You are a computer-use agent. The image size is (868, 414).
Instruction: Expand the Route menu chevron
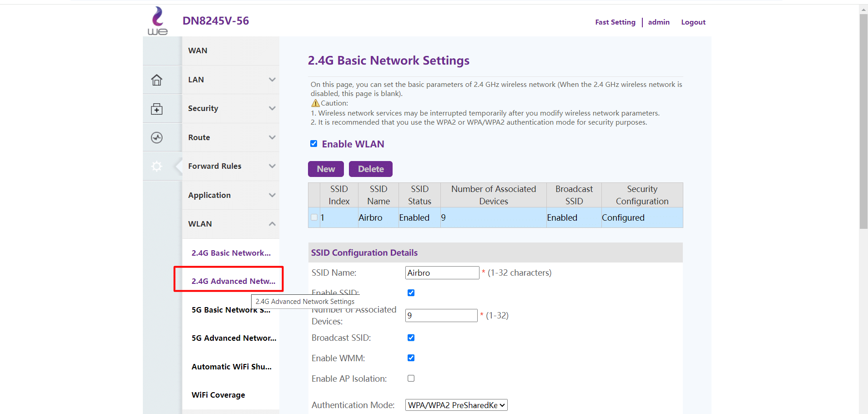click(x=272, y=137)
